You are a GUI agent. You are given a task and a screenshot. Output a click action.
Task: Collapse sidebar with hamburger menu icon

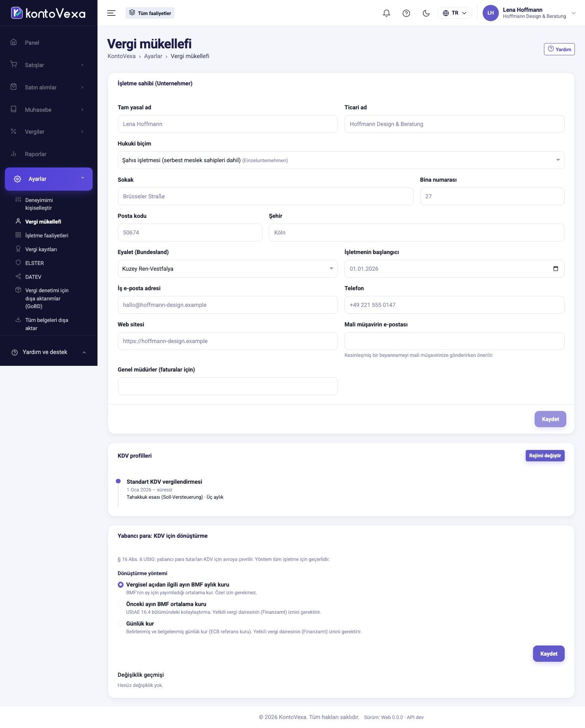[x=111, y=13]
